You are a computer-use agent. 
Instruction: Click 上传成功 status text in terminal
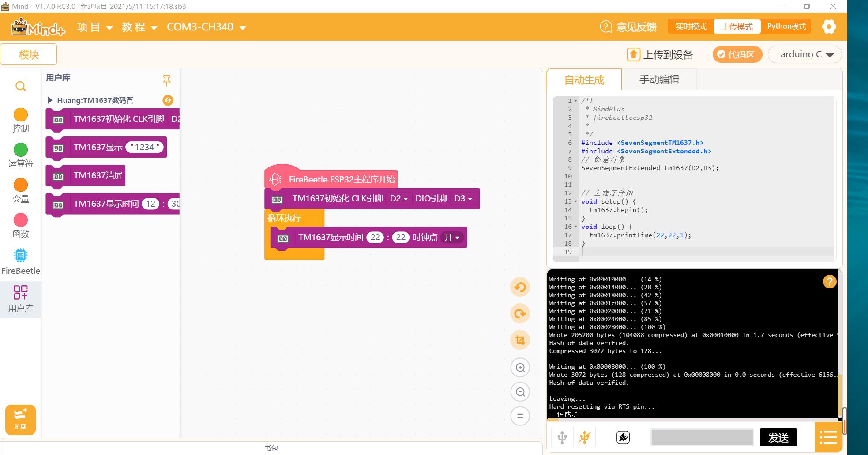click(x=564, y=414)
